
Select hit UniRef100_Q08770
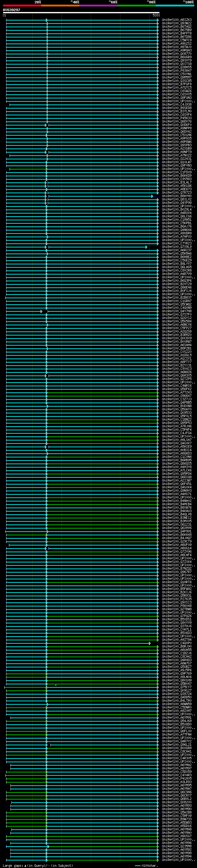click(177, 54)
